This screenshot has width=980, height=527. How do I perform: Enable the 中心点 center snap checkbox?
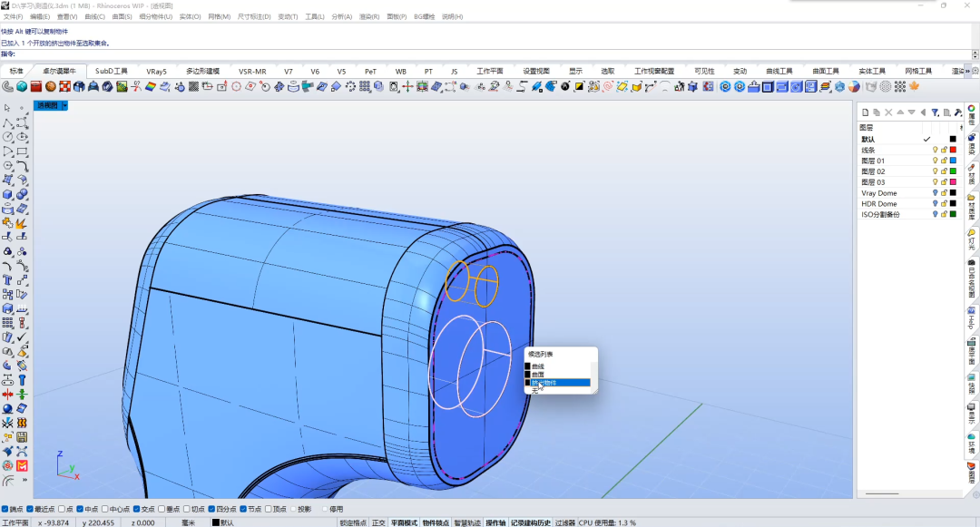105,510
